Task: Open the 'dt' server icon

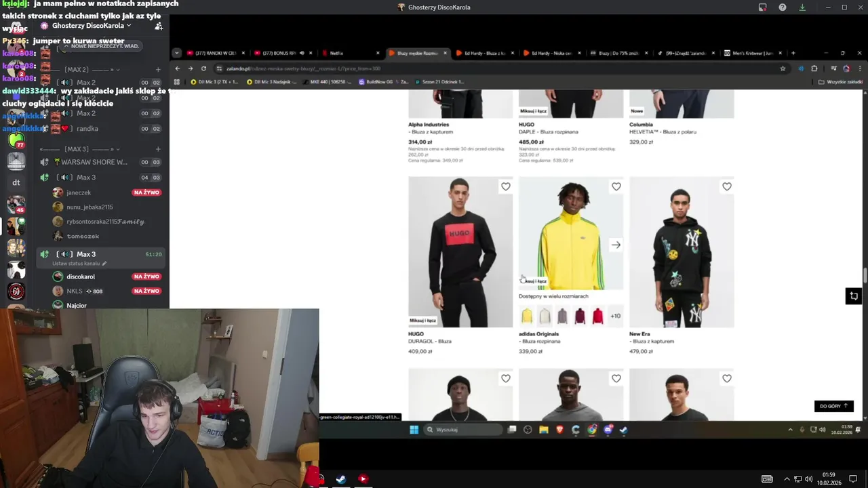Action: (x=16, y=182)
